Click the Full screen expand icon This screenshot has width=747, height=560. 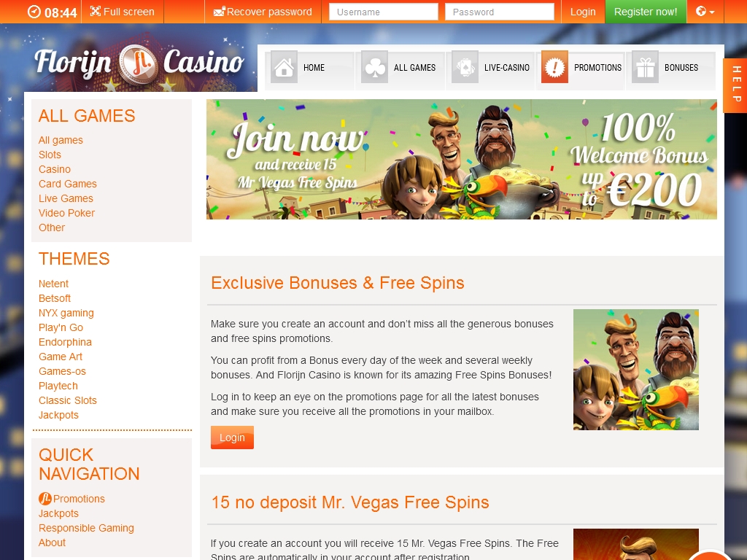click(x=96, y=11)
